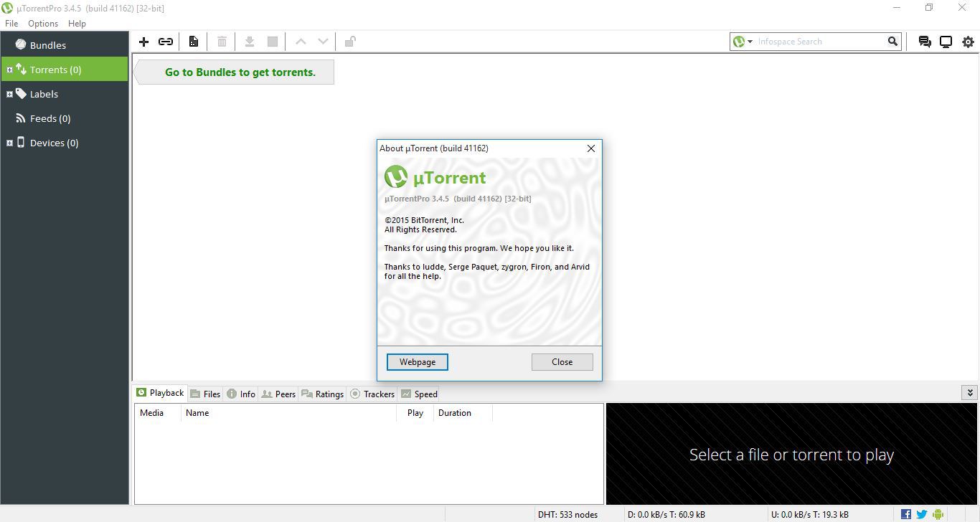Select Torrents (0) in the sidebar
This screenshot has width=980, height=522.
65,70
